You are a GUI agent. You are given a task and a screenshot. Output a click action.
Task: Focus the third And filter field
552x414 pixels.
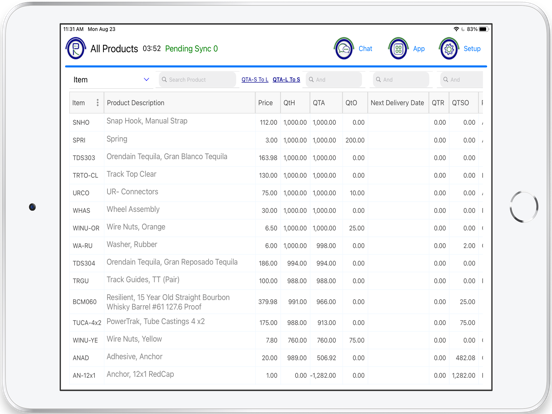(x=462, y=80)
